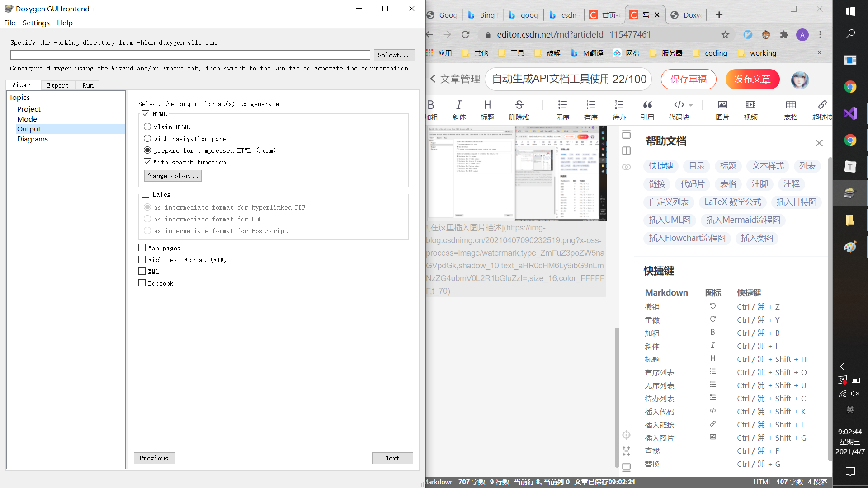Check the Man pages option
Screen dimensions: 868x488
click(142, 248)
